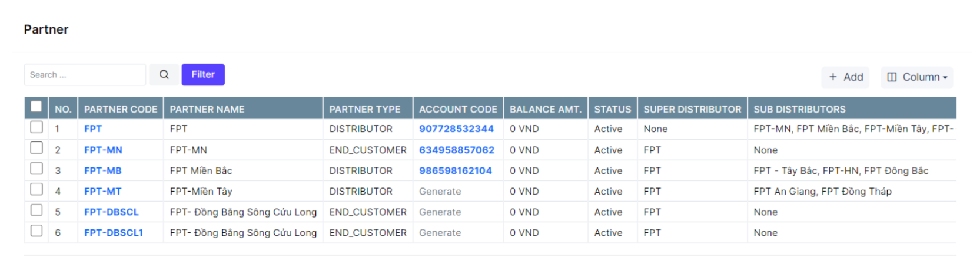Viewport: 980px width, 270px height.
Task: Click the Add button
Action: tap(846, 77)
